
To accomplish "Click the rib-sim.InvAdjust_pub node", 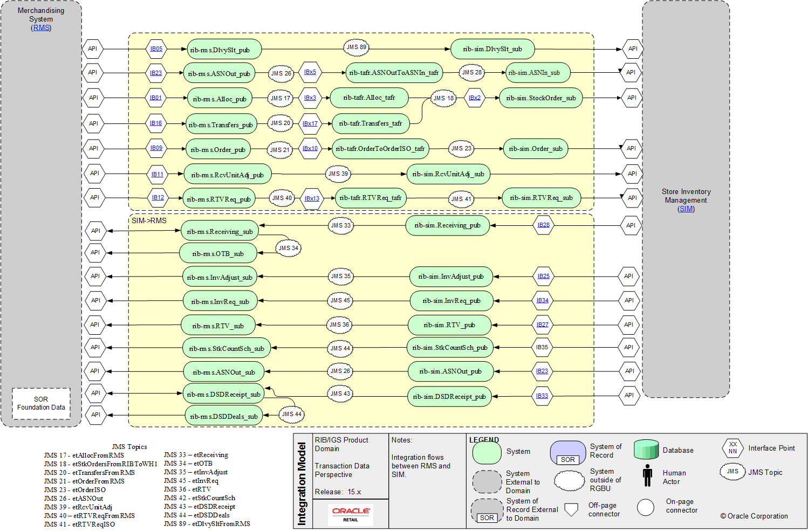I will click(451, 277).
